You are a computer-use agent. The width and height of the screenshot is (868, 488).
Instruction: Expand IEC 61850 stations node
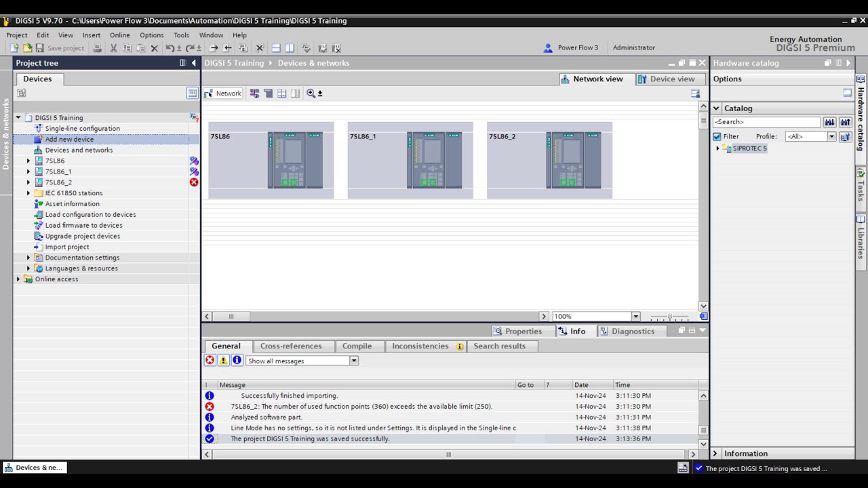coord(28,194)
